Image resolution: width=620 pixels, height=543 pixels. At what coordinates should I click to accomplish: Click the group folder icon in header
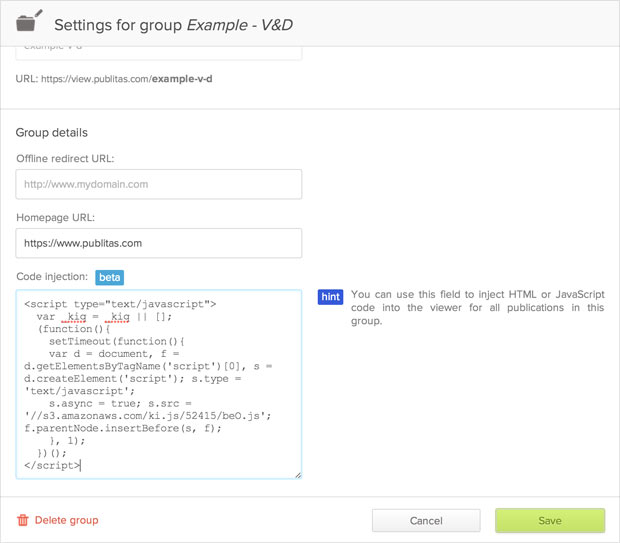[26, 22]
